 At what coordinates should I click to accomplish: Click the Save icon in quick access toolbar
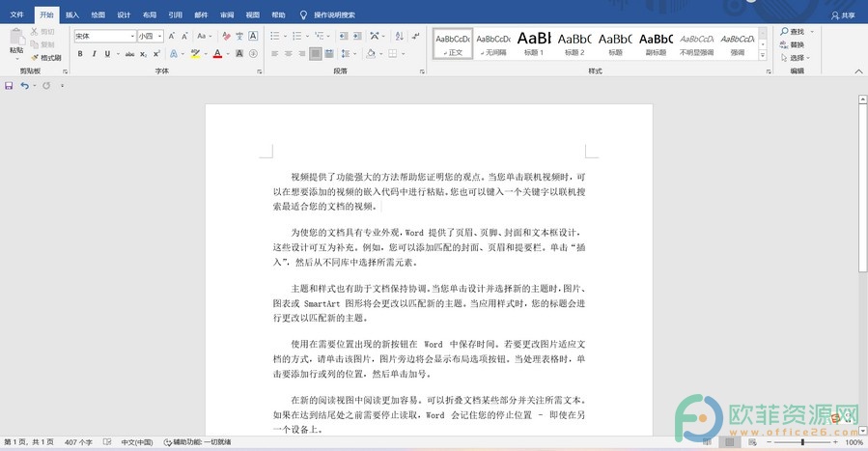coord(9,86)
